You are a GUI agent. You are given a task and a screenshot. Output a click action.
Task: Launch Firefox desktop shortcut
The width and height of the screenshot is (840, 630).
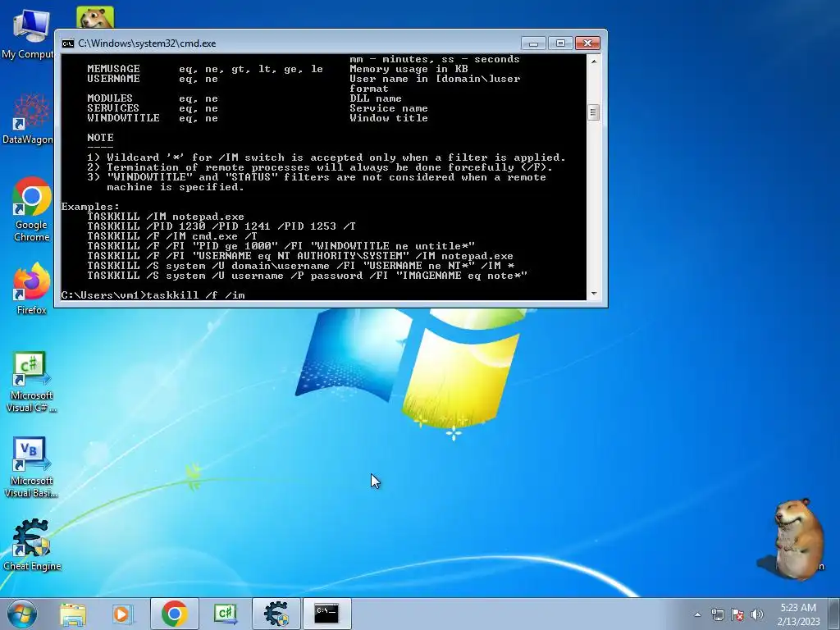tap(32, 288)
